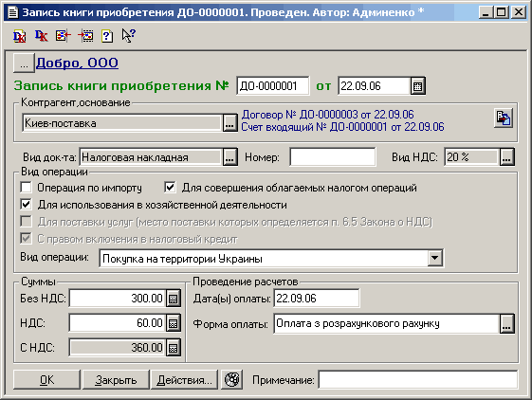The image size is (532, 400).
Task: Click the basis document copy icon
Action: (x=504, y=118)
